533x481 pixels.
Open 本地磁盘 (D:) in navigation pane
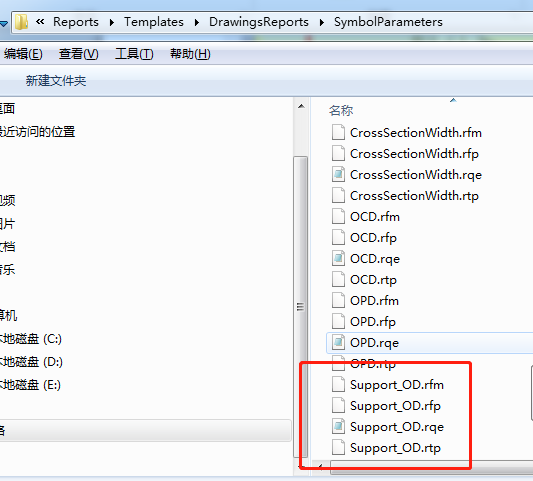pyautogui.click(x=31, y=362)
